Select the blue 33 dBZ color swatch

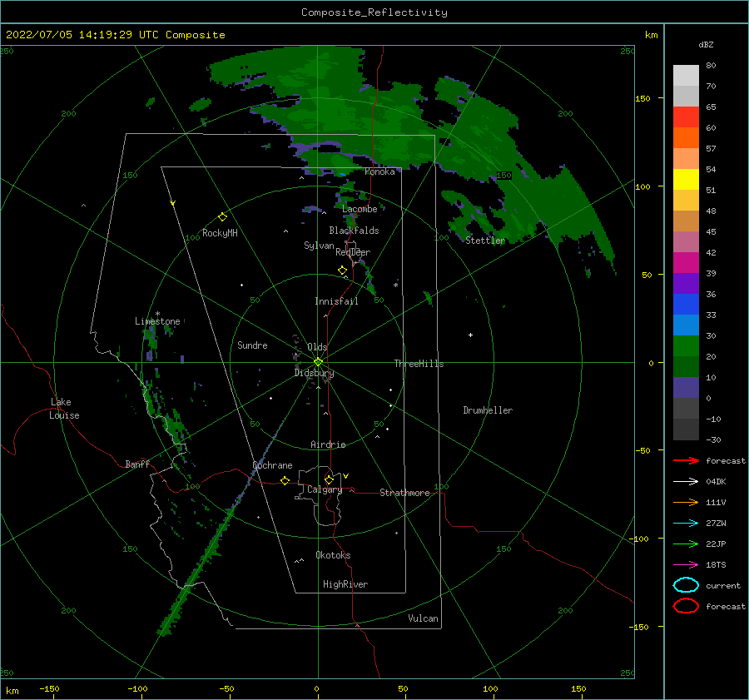coord(686,305)
